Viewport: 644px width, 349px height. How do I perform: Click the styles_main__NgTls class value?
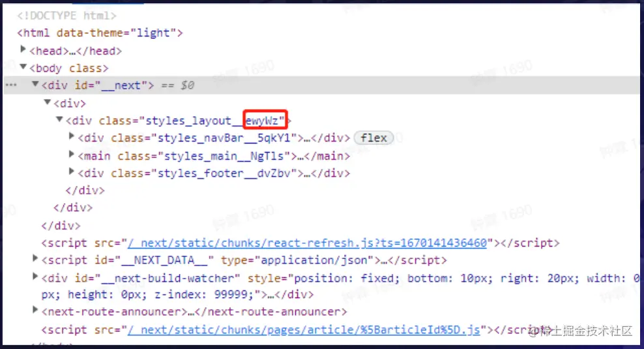coord(224,156)
